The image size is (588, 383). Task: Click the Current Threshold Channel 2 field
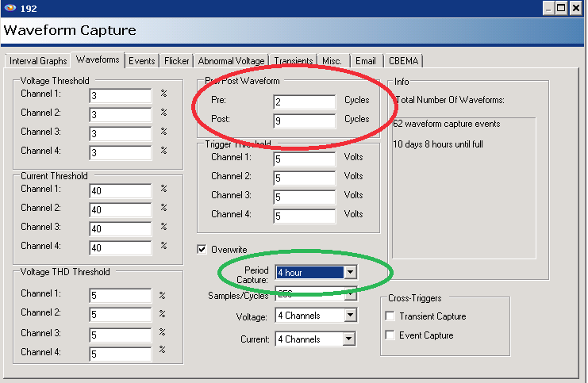tap(121, 210)
